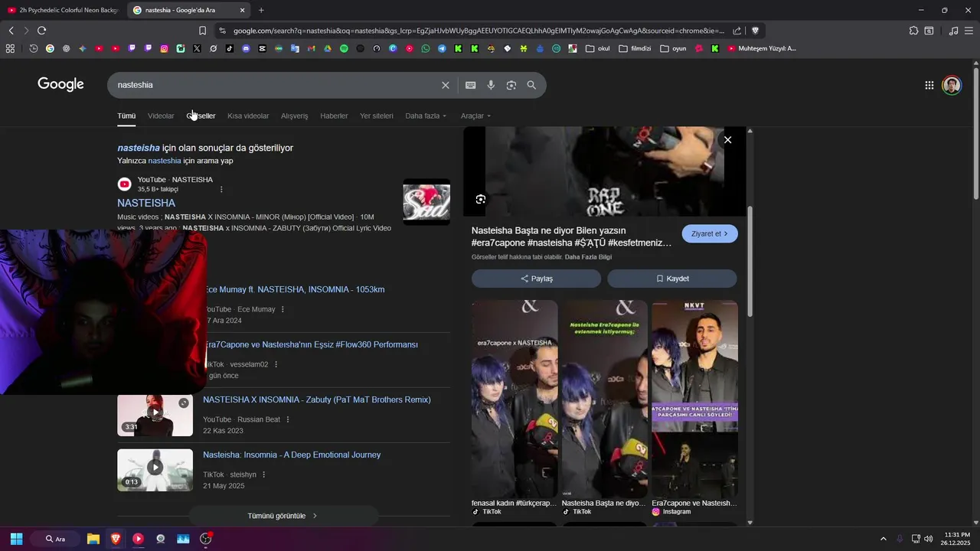Expand the Araçlar tools menu
980x551 pixels.
coord(475,116)
